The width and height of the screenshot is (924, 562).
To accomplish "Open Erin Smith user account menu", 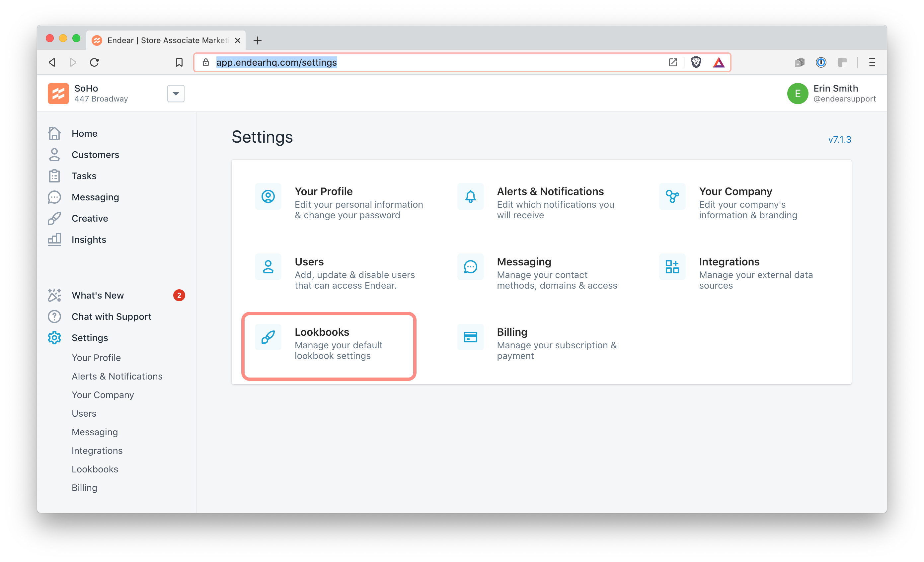I will pyautogui.click(x=831, y=93).
